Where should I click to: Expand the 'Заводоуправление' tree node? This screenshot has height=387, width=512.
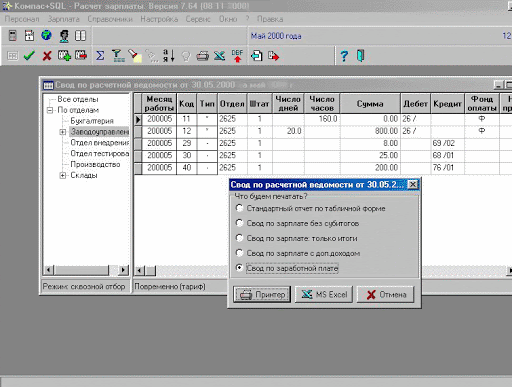pyautogui.click(x=62, y=132)
